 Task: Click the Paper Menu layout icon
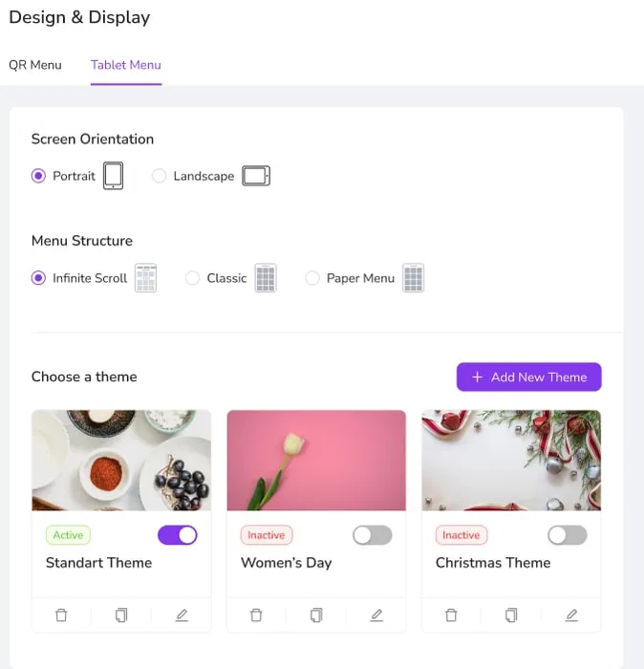click(414, 278)
